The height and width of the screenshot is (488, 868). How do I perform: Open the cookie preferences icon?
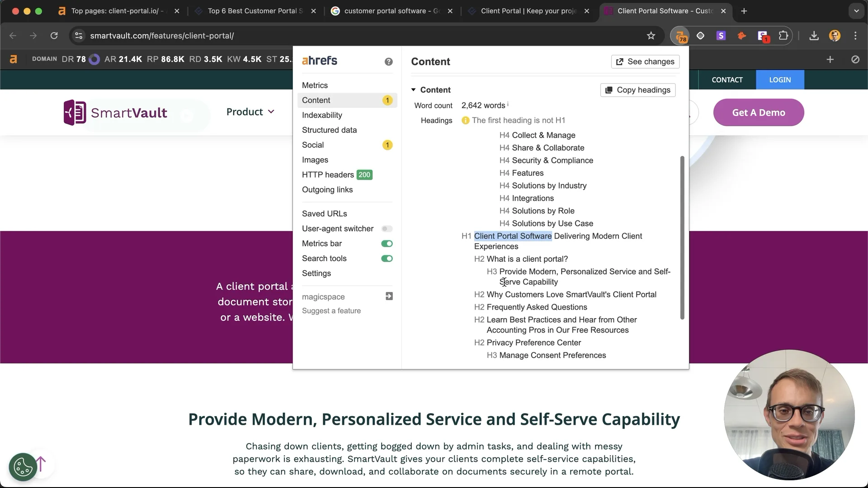[23, 467]
